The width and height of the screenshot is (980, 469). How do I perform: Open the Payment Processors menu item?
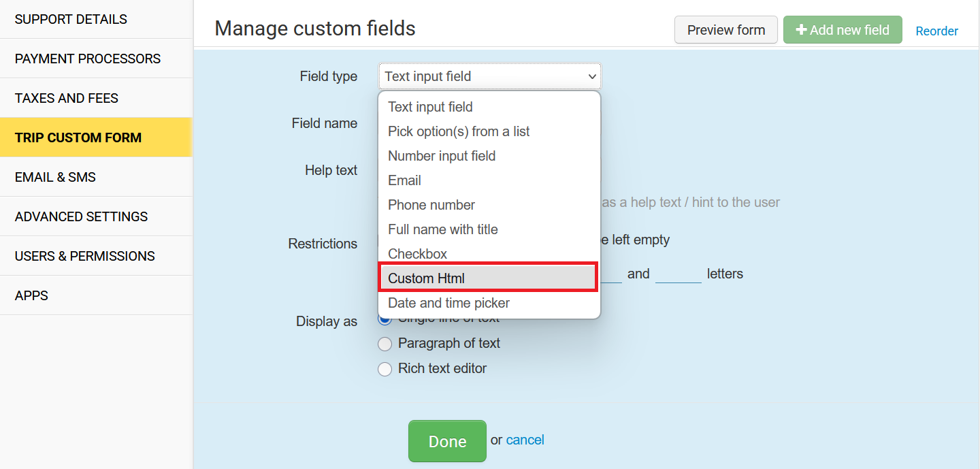88,59
